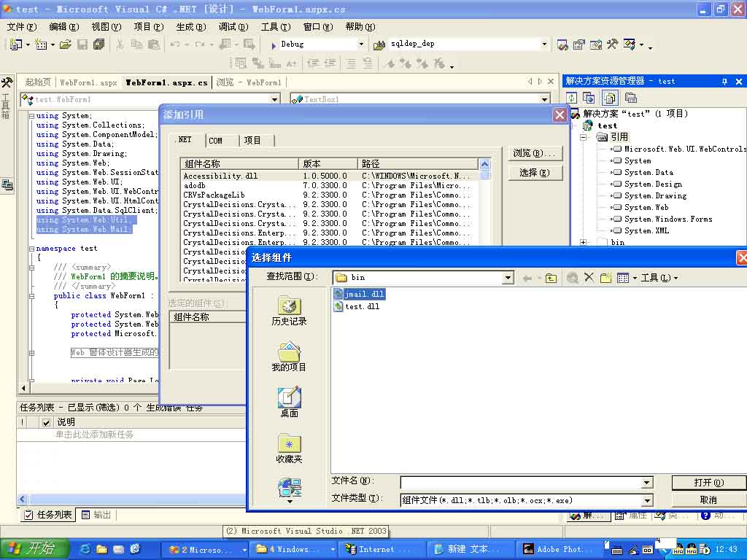Click Up One Level folder icon in dialog

point(551,278)
